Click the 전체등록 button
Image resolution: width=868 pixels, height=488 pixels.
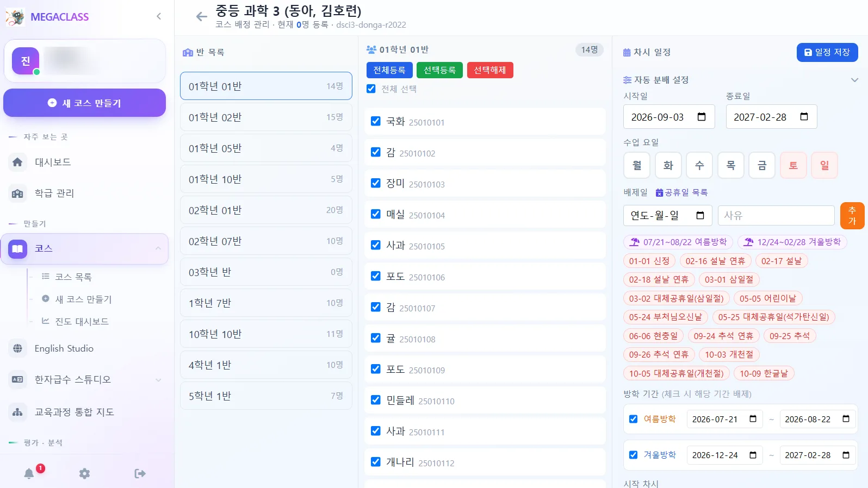coord(389,70)
